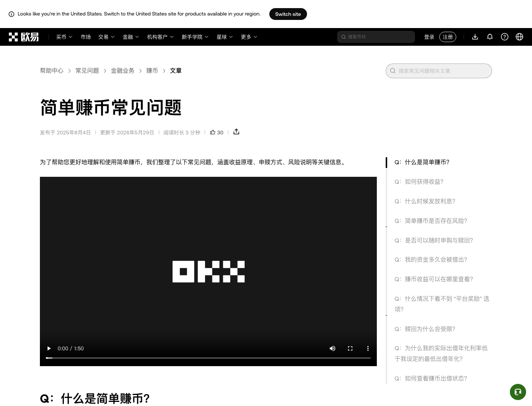The height and width of the screenshot is (406, 532).
Task: Expand the 买币 dropdown menu
Action: pos(64,37)
